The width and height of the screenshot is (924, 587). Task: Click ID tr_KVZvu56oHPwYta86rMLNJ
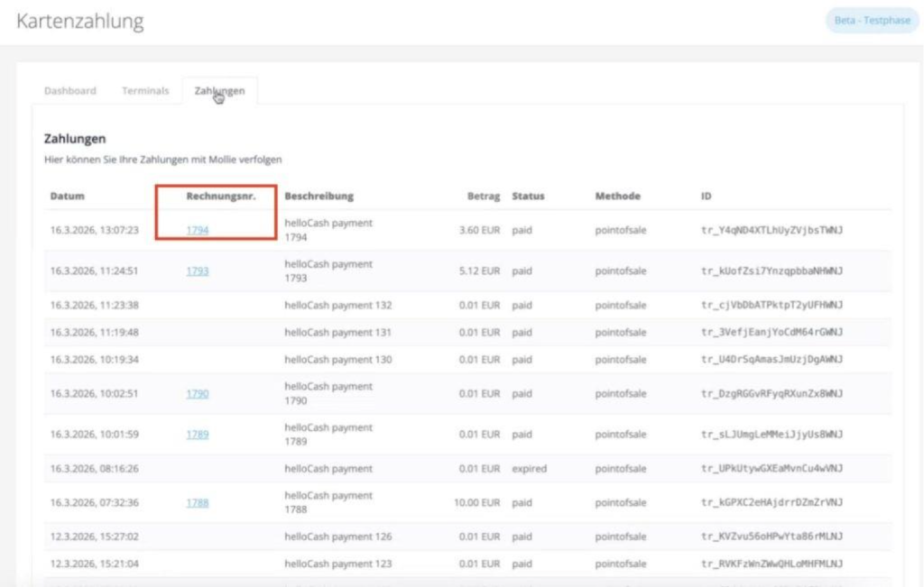[x=772, y=537]
